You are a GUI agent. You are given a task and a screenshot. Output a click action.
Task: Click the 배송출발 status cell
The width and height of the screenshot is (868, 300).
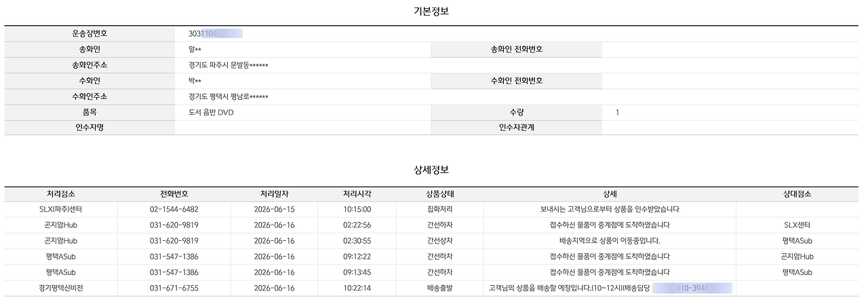pyautogui.click(x=439, y=288)
